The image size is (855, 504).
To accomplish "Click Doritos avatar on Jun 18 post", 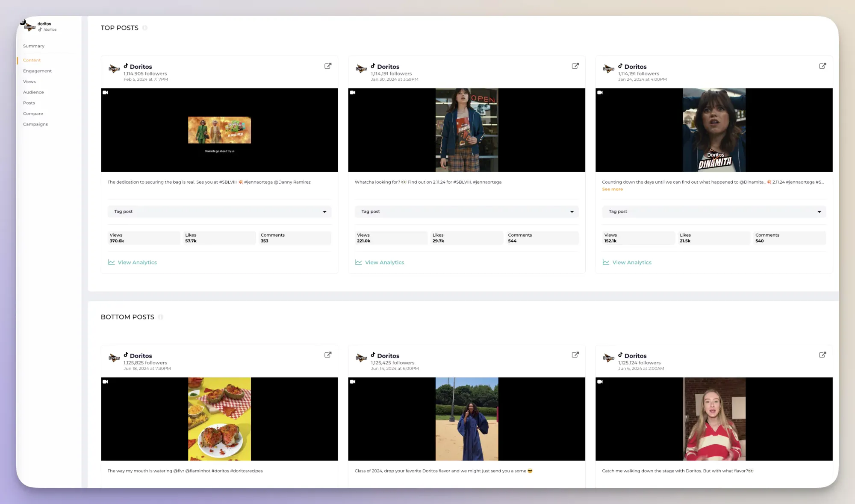I will coord(114,358).
